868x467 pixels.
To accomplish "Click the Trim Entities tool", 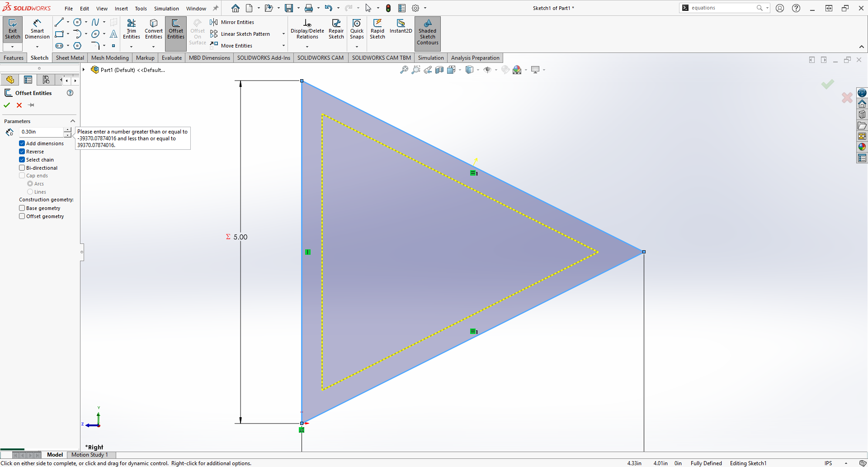I will [x=132, y=30].
